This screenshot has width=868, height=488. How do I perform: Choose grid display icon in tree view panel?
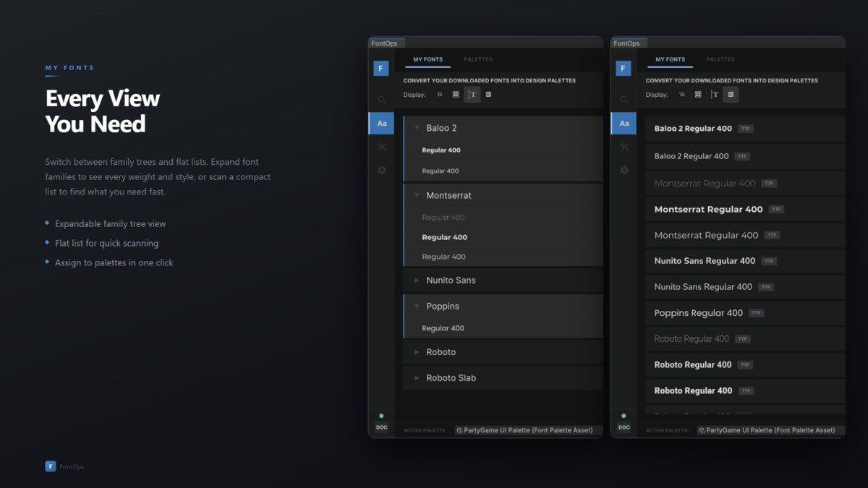456,95
